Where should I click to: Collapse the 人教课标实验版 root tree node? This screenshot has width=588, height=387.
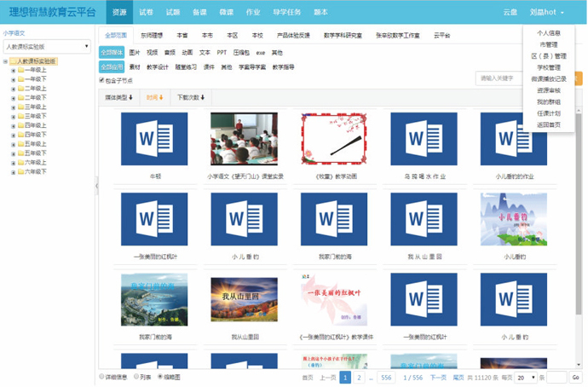tap(5, 61)
